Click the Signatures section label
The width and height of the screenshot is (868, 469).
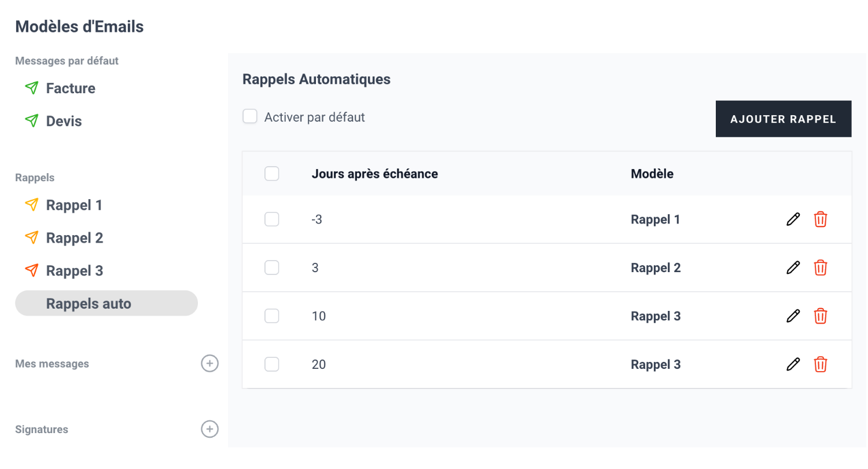coord(42,430)
